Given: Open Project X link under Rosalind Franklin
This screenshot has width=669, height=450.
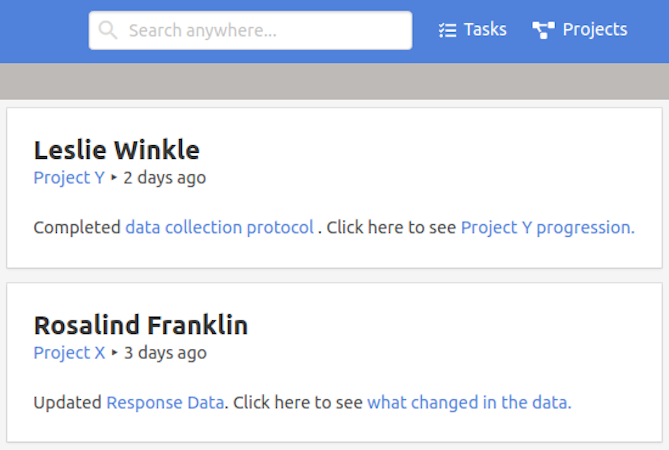Looking at the screenshot, I should click(x=69, y=353).
